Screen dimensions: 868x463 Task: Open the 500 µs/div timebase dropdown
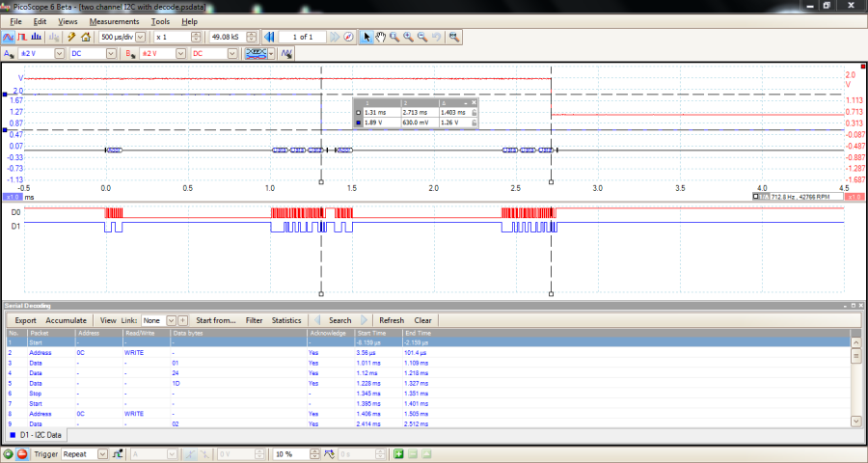click(x=142, y=37)
